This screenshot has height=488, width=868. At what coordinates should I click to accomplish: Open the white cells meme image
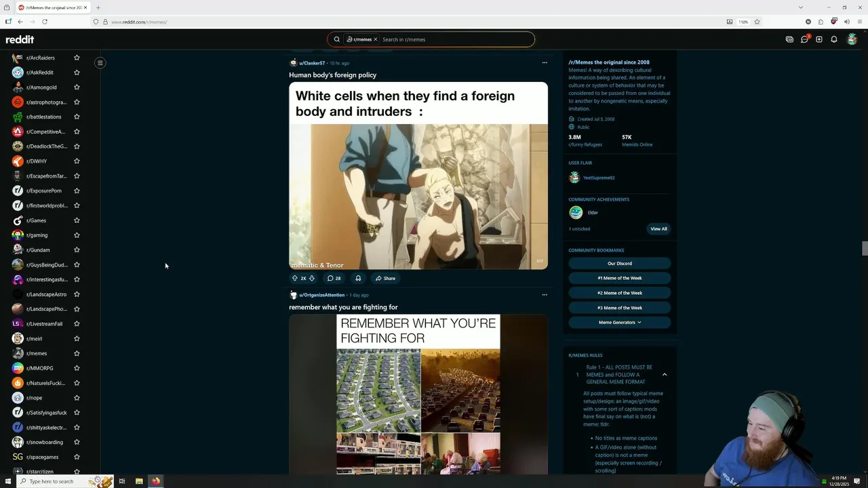click(418, 176)
